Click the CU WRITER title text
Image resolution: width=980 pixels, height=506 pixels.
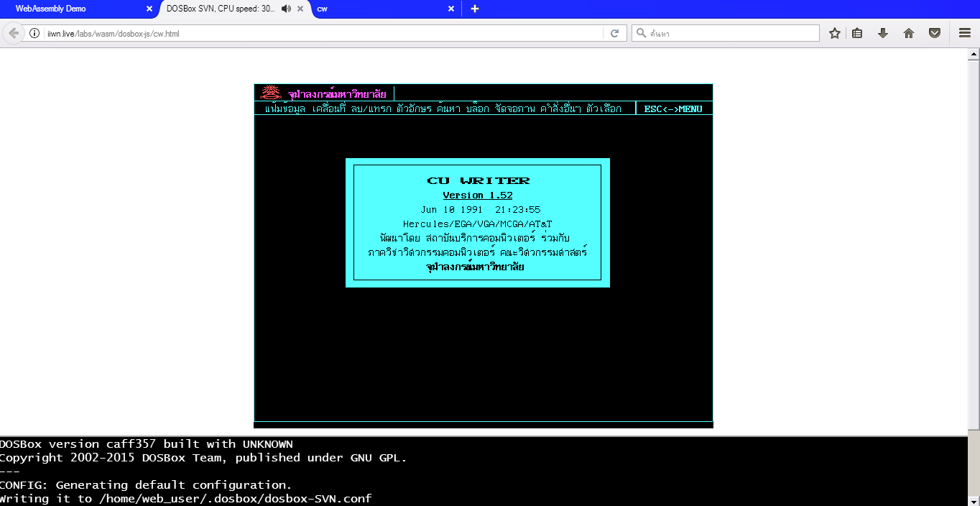click(x=479, y=180)
